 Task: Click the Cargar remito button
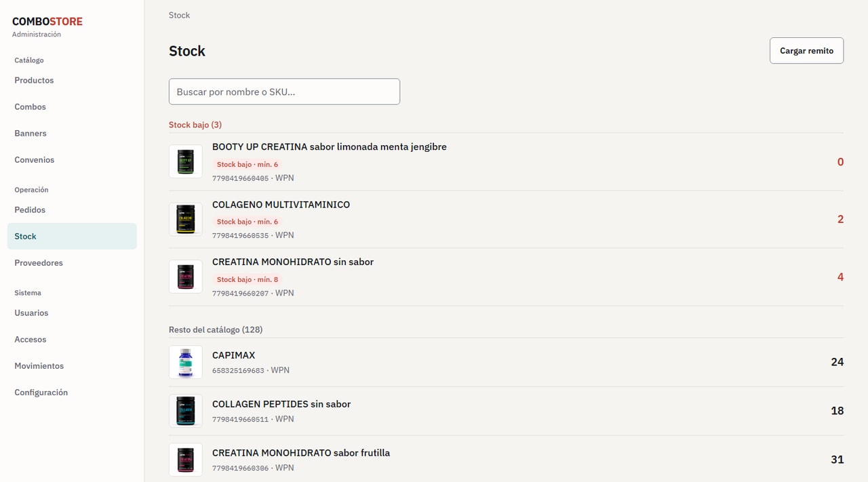(x=806, y=51)
